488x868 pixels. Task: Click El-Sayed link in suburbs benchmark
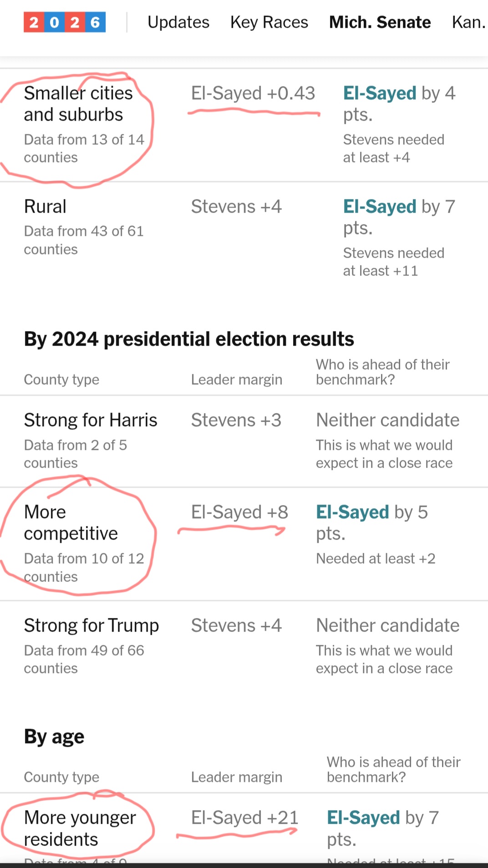point(380,93)
